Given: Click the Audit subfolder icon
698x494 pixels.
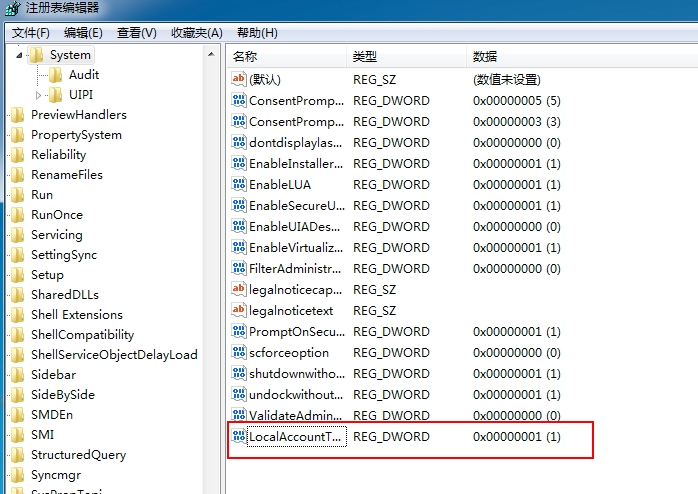Looking at the screenshot, I should pos(55,75).
